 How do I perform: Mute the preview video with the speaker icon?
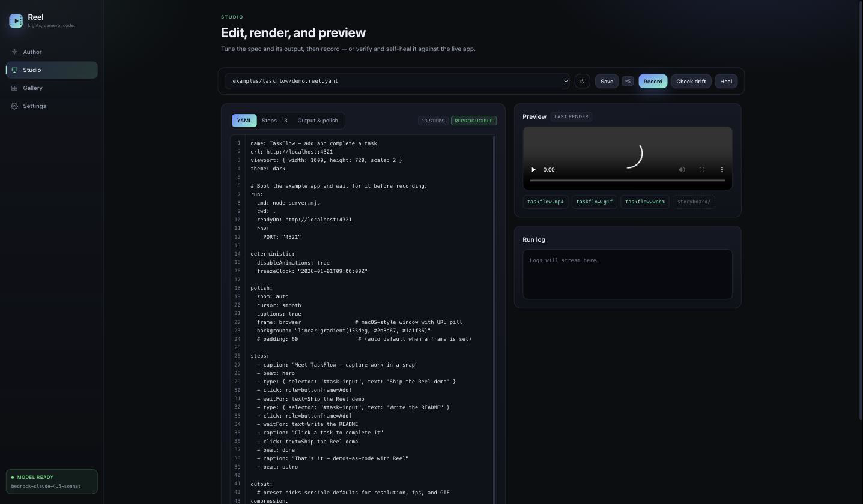(x=682, y=170)
